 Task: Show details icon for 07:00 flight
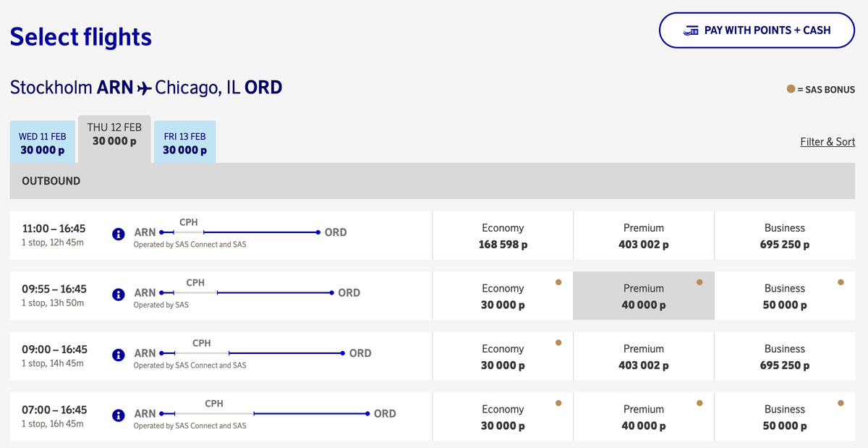click(x=119, y=415)
